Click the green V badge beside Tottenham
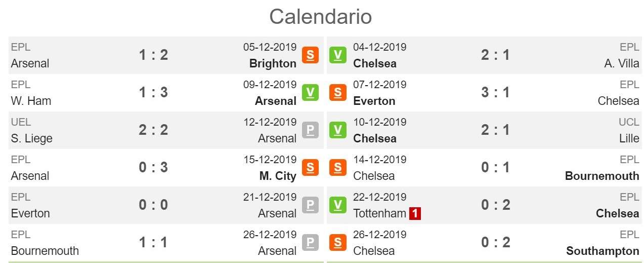 (x=337, y=205)
